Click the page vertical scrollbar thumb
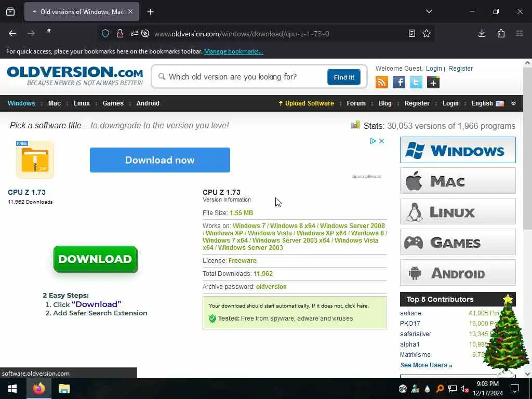The width and height of the screenshot is (532, 399). click(x=527, y=149)
